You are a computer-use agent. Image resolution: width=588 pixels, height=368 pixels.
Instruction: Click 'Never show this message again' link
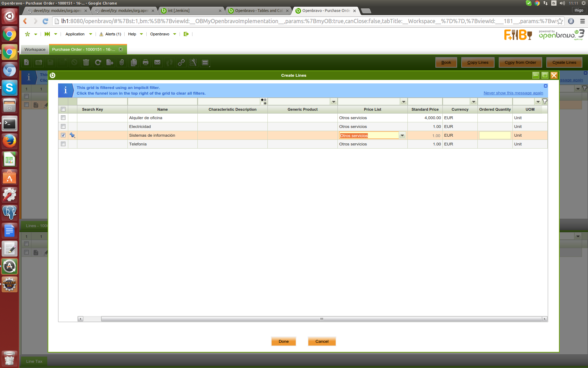point(513,93)
